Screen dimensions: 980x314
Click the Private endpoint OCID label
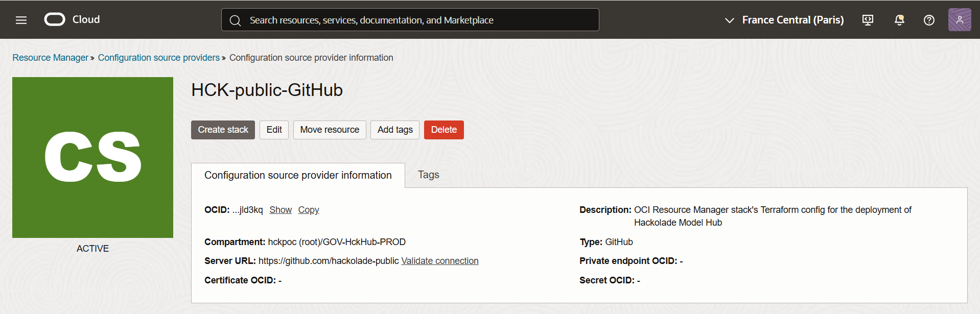(628, 261)
